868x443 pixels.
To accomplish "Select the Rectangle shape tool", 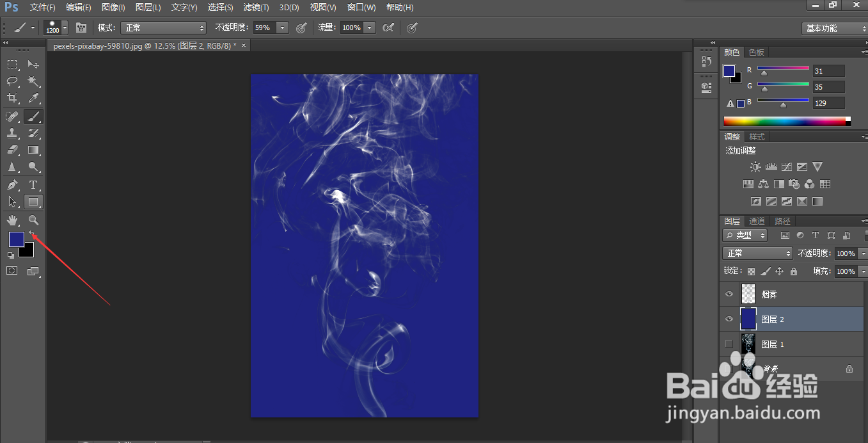I will (33, 202).
